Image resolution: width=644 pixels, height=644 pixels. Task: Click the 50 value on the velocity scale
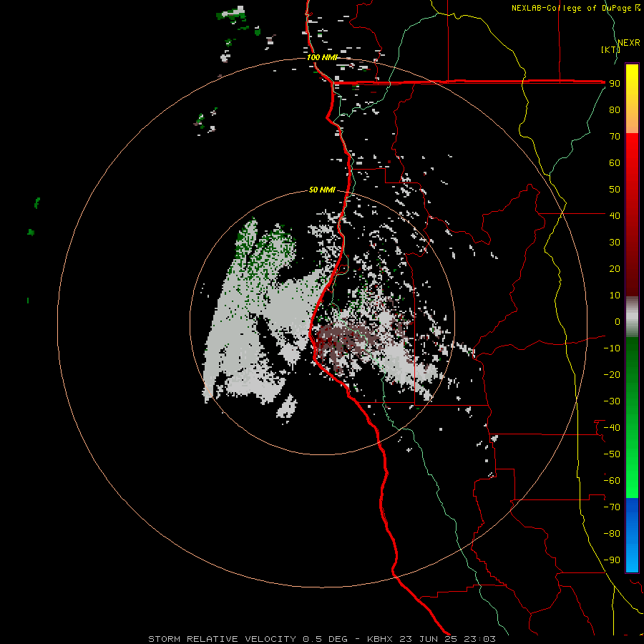click(x=615, y=190)
